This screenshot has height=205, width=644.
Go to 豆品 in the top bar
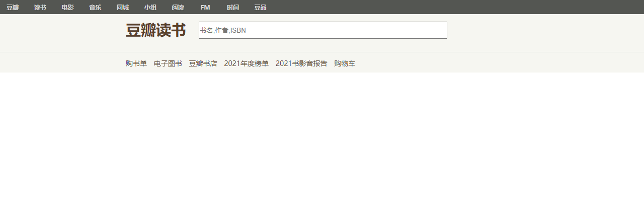coord(260,8)
